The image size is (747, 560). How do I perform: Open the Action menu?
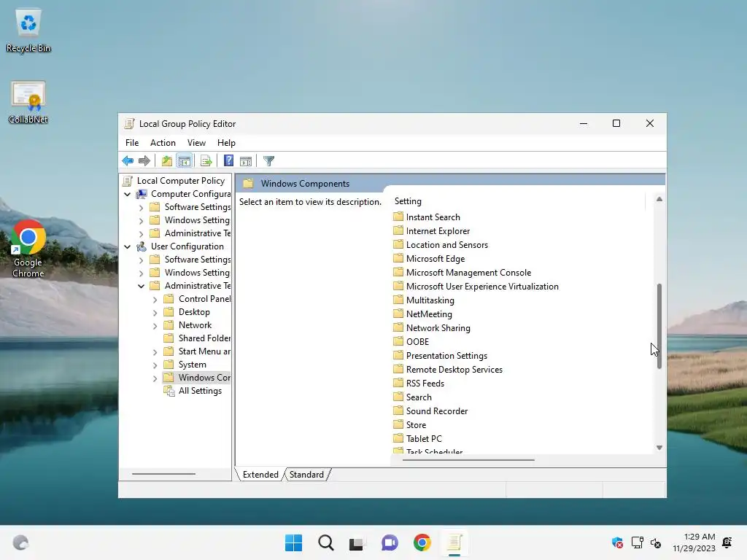click(x=163, y=143)
